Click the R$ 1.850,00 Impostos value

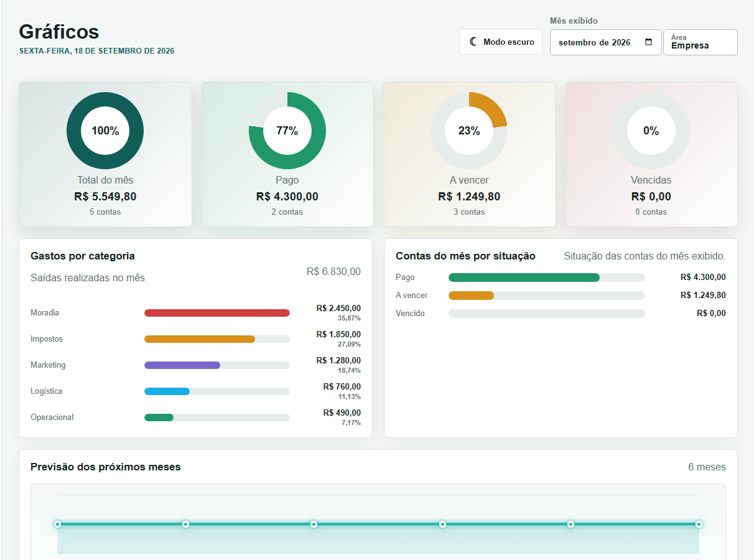click(x=338, y=334)
